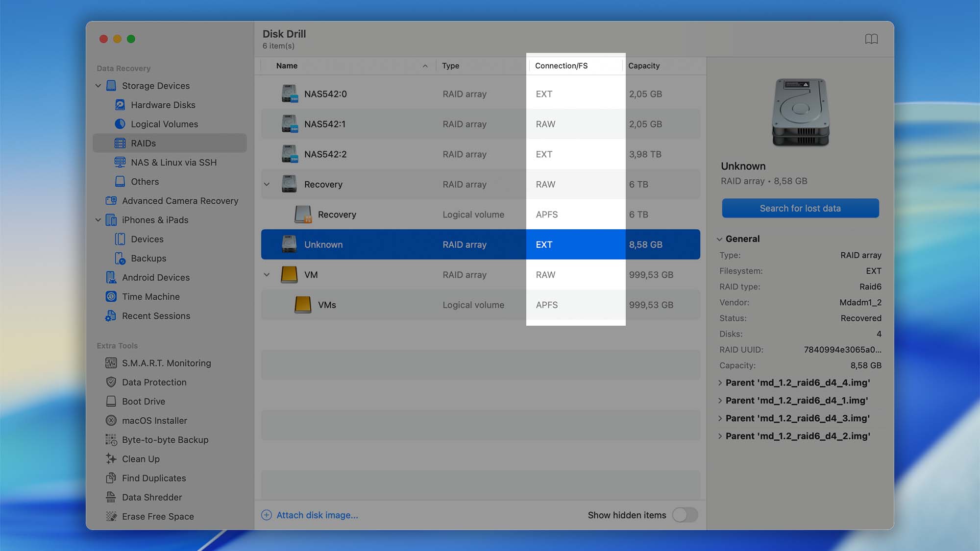980x551 pixels.
Task: Select the Unknown RAID array name
Action: click(323, 244)
